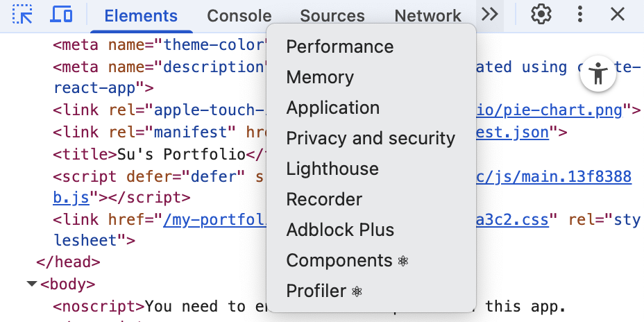Follow the main.13f8388b.js script link
This screenshot has height=322, width=644.
(555, 177)
